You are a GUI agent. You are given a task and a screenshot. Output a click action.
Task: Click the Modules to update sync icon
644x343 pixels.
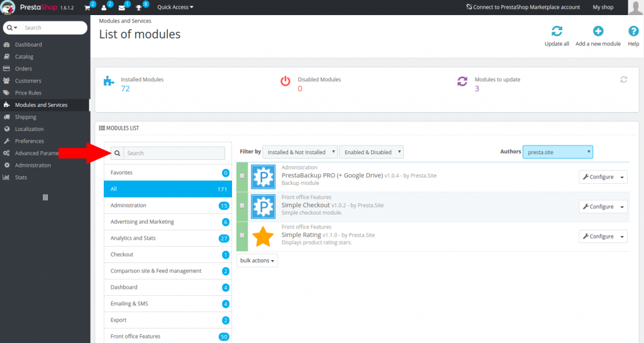point(462,81)
